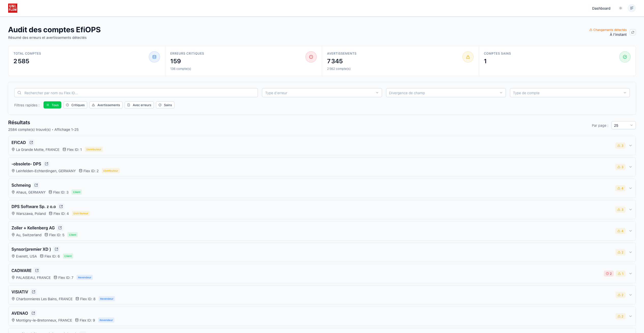644x333 pixels.
Task: Open AVENAO external link icon
Action: [x=33, y=313]
